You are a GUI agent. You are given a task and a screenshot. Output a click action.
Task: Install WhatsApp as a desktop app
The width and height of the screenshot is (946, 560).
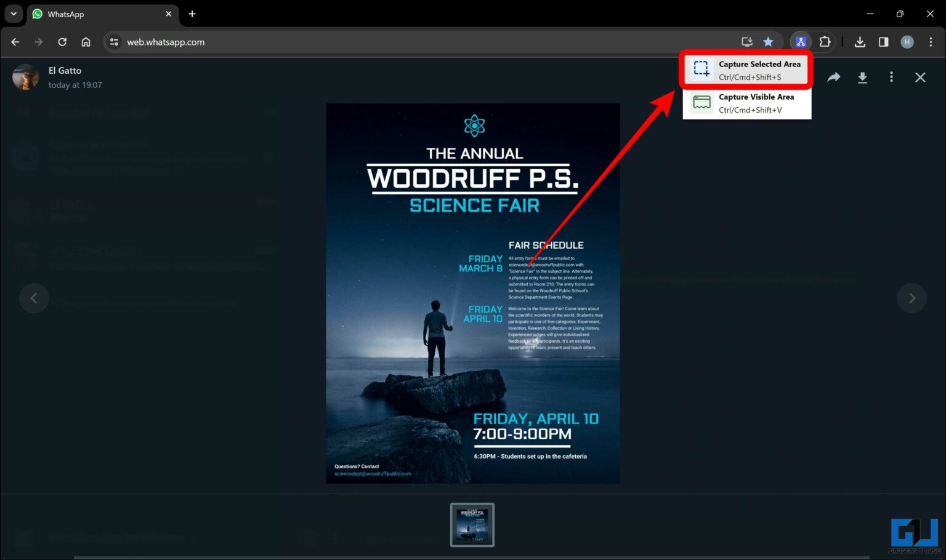[746, 41]
